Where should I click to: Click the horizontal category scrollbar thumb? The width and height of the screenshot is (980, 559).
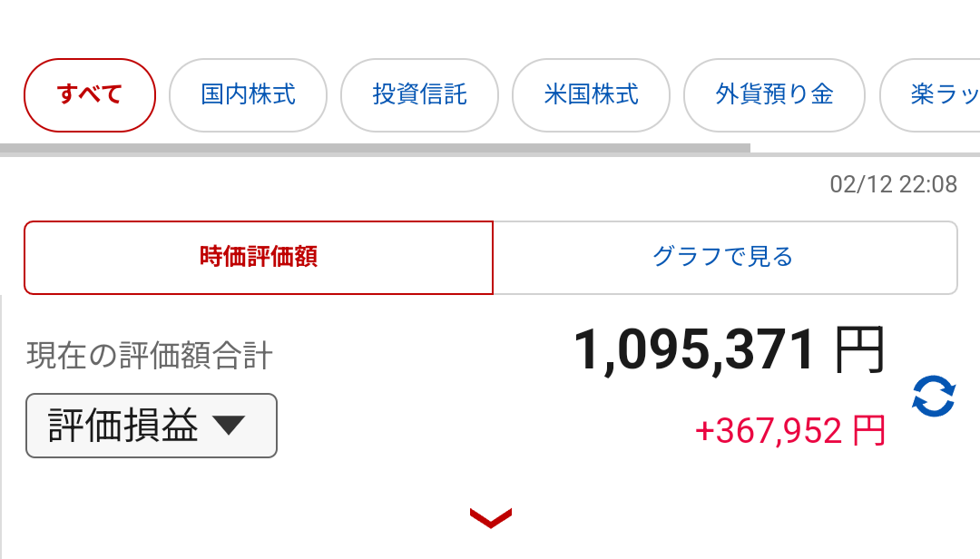tap(375, 149)
